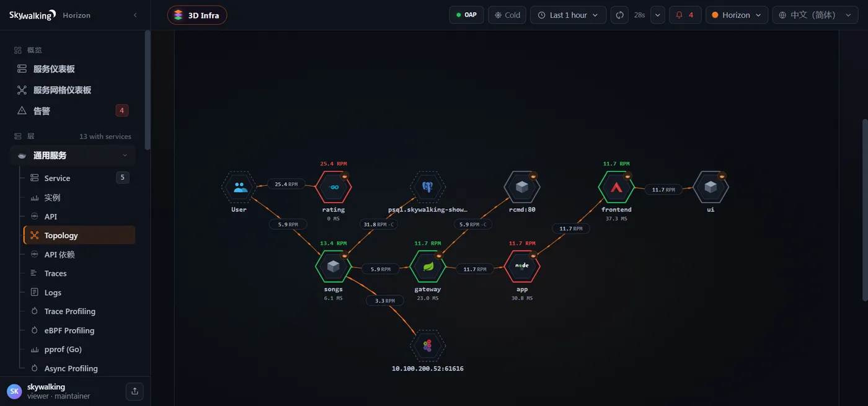Select the gateway Spring leaf node
This screenshot has width=868, height=406.
coord(428,267)
